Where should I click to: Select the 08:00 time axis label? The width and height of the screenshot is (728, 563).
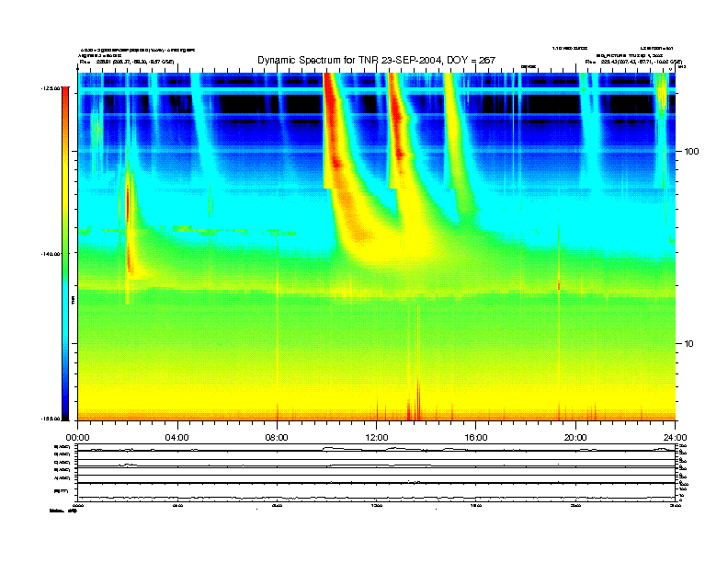click(x=277, y=438)
